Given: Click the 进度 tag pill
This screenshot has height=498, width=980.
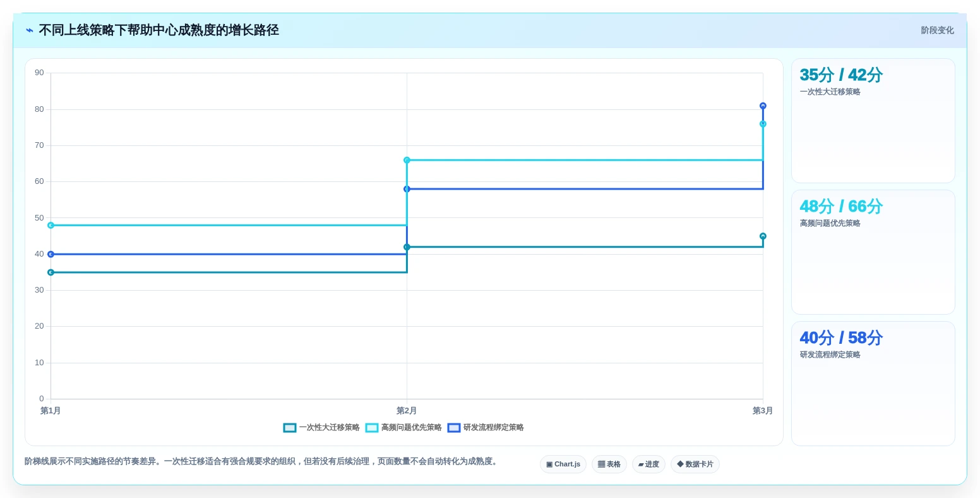Looking at the screenshot, I should [x=648, y=465].
